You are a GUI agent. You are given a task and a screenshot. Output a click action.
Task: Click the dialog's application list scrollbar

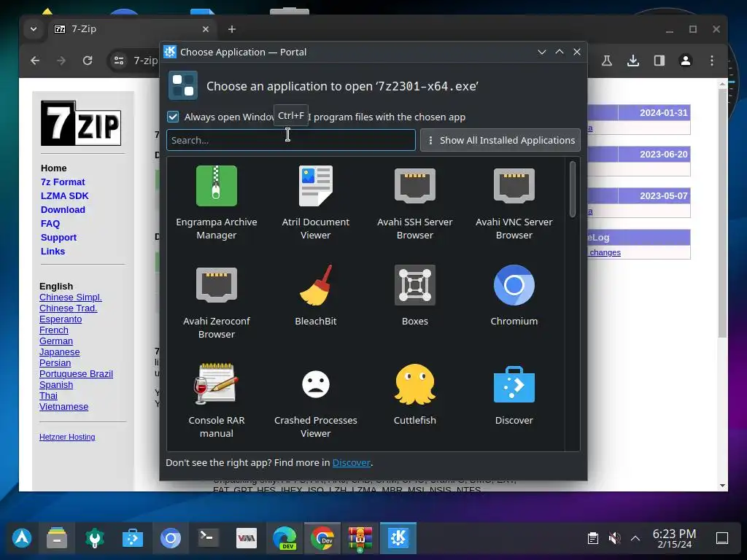pos(572,189)
